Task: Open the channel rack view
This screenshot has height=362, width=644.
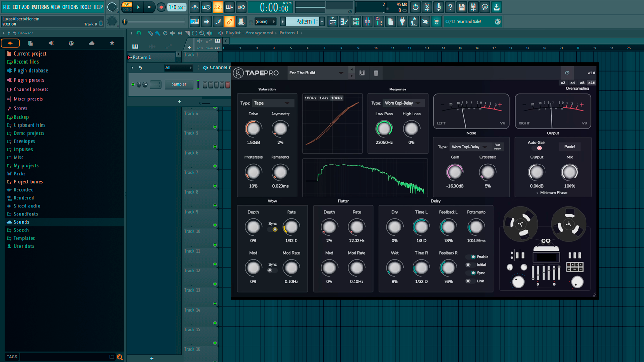Action: tap(356, 22)
